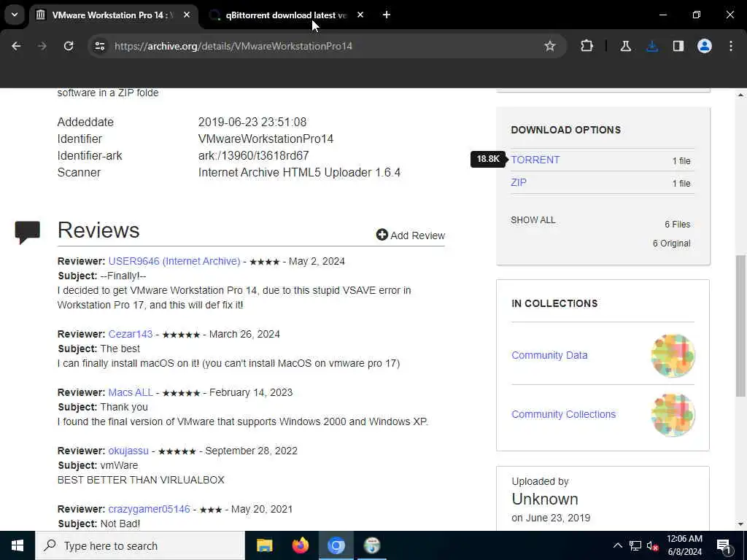Open the network status tray icon
Image resolution: width=747 pixels, height=560 pixels.
click(635, 545)
